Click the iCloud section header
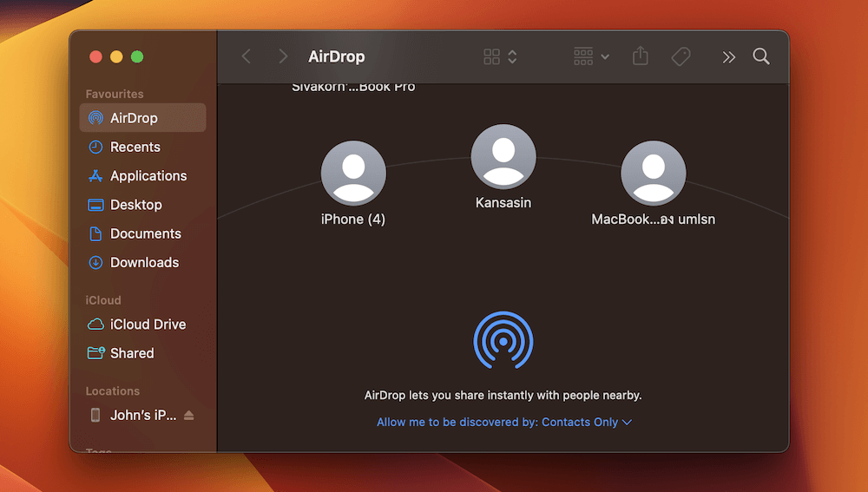The height and width of the screenshot is (492, 868). (x=103, y=300)
